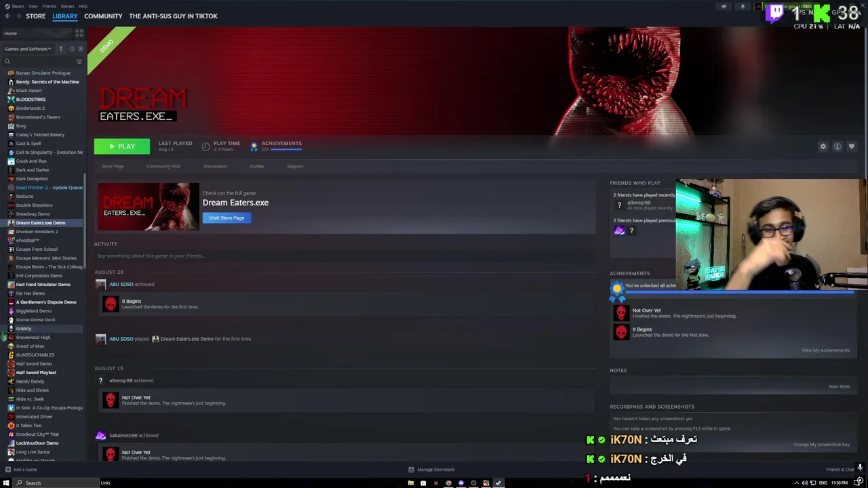868x488 pixels.
Task: Open game settings gear icon
Action: pyautogui.click(x=823, y=146)
